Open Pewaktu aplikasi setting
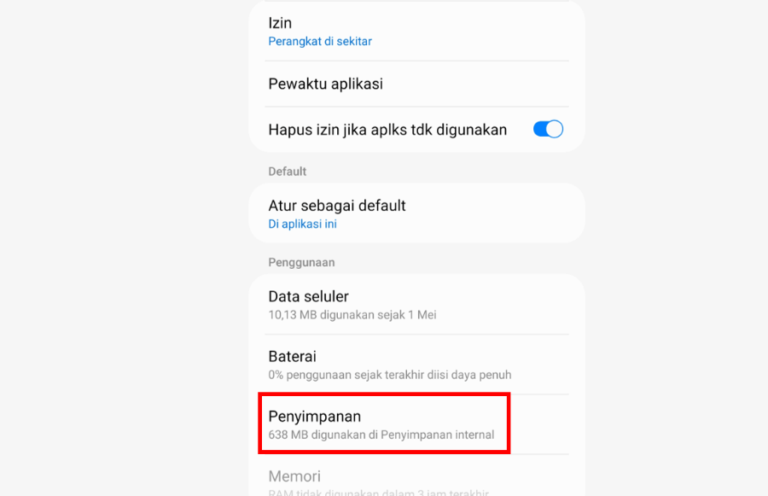This screenshot has height=496, width=768. coord(416,84)
